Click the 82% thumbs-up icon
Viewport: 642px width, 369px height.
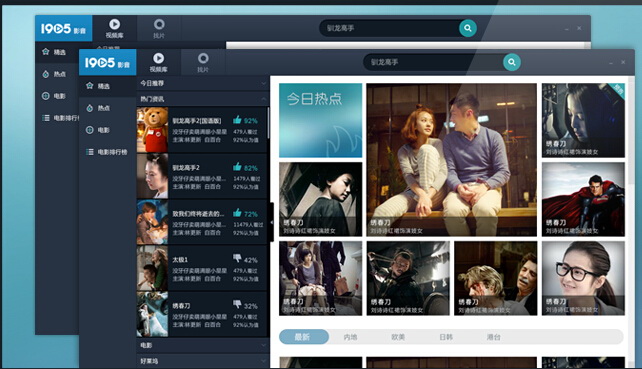point(237,167)
